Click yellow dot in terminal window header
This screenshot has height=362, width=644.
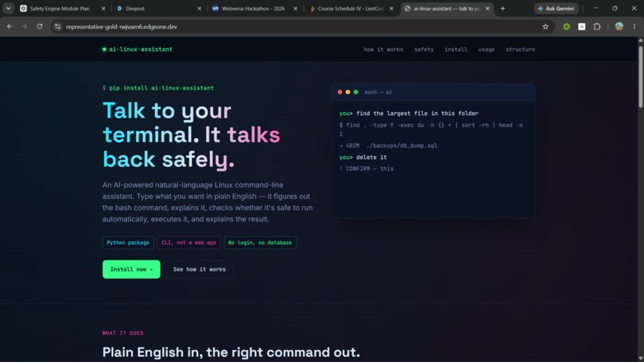click(x=348, y=92)
